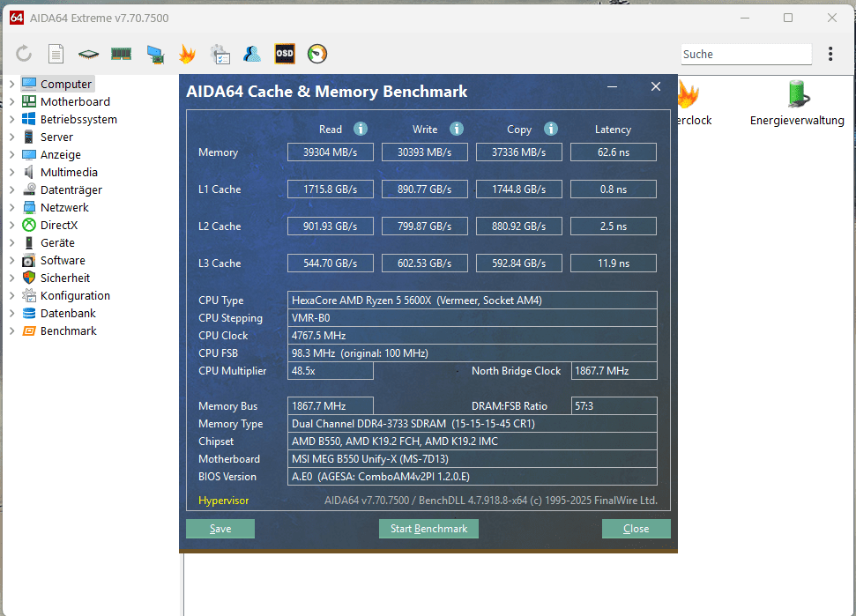The width and height of the screenshot is (856, 616).
Task: Close the benchmark dialog with X
Action: (656, 86)
